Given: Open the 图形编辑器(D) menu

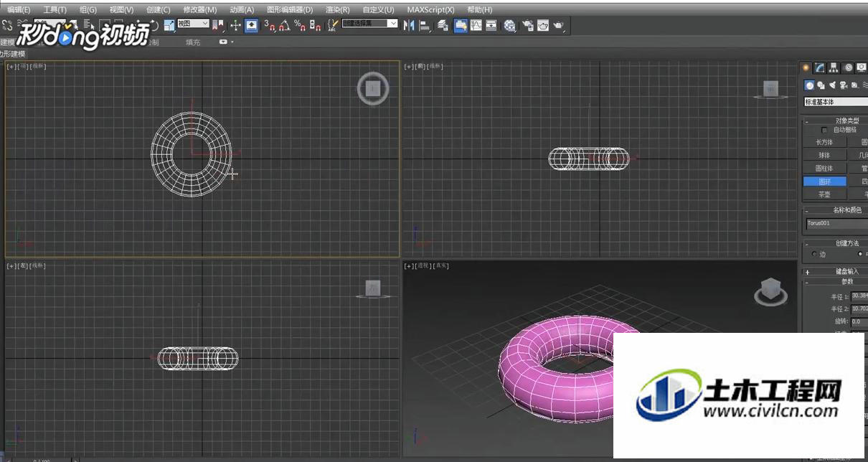Looking at the screenshot, I should [x=290, y=10].
